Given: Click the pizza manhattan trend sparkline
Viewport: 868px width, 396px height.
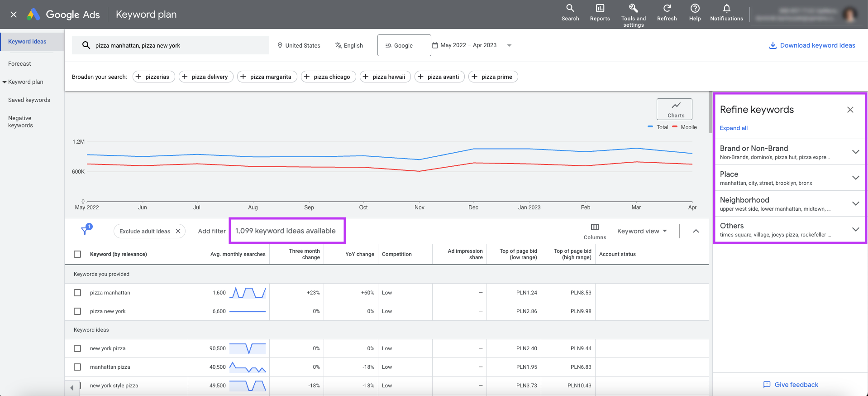Looking at the screenshot, I should click(x=248, y=293).
